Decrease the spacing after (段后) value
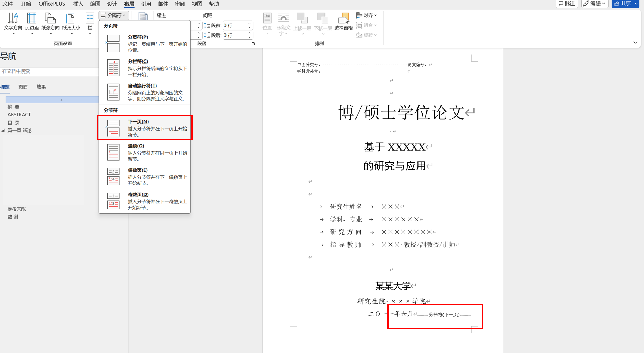Screen dimensions: 644x353 click(250, 37)
